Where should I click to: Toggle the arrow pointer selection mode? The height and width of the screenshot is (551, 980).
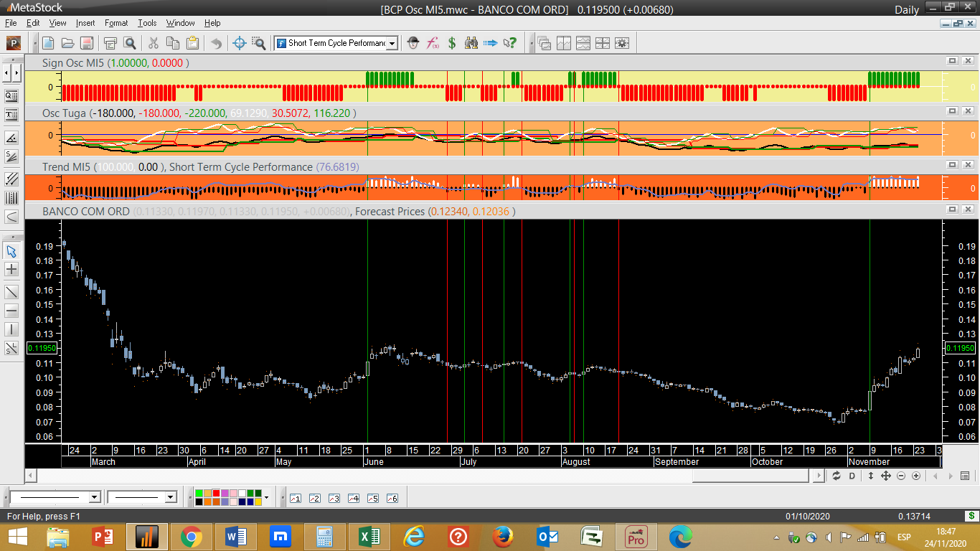pos(11,251)
